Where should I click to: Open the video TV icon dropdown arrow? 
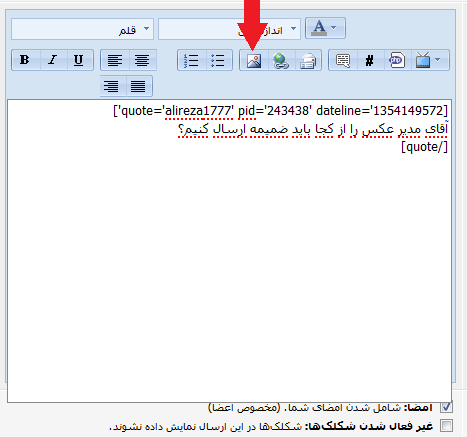click(438, 60)
